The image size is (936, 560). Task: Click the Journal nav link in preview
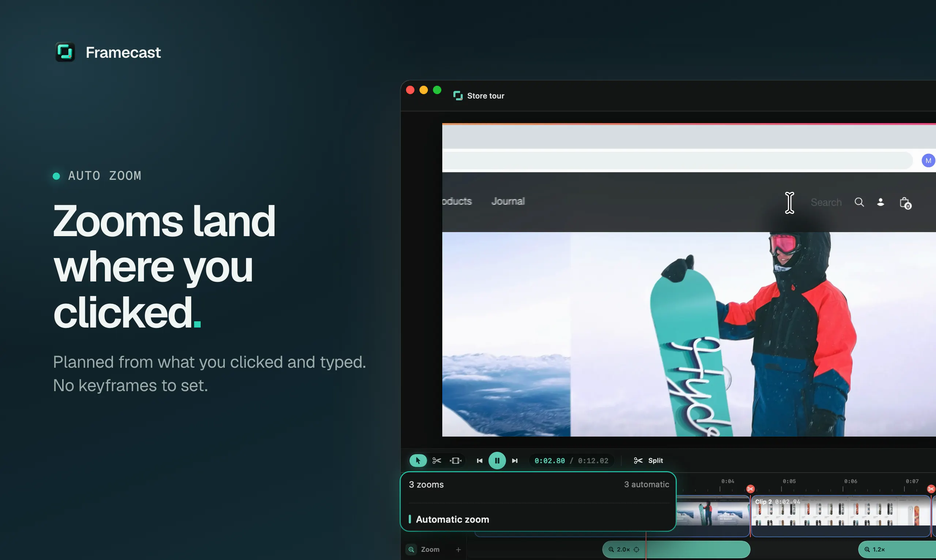(x=508, y=201)
